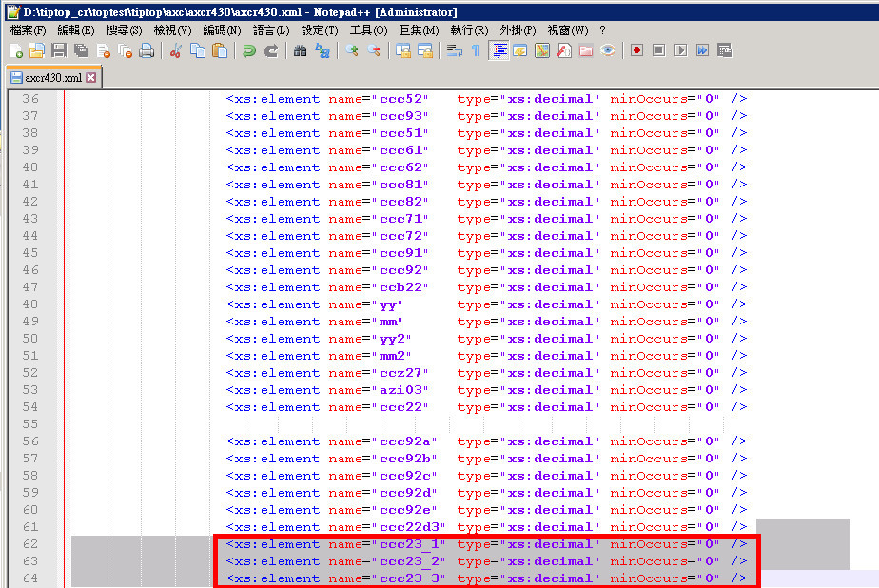Open the 設定(T) menu
The height and width of the screenshot is (588, 879).
320,30
